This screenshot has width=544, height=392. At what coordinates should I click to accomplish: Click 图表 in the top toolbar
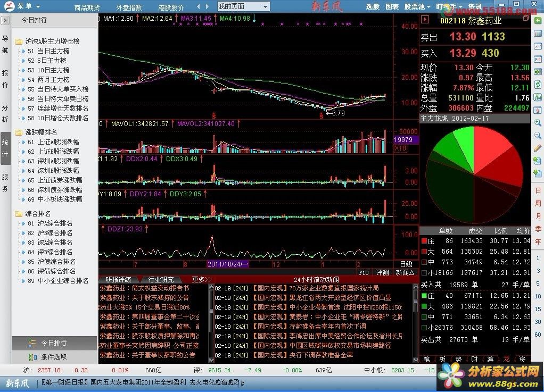pyautogui.click(x=392, y=6)
